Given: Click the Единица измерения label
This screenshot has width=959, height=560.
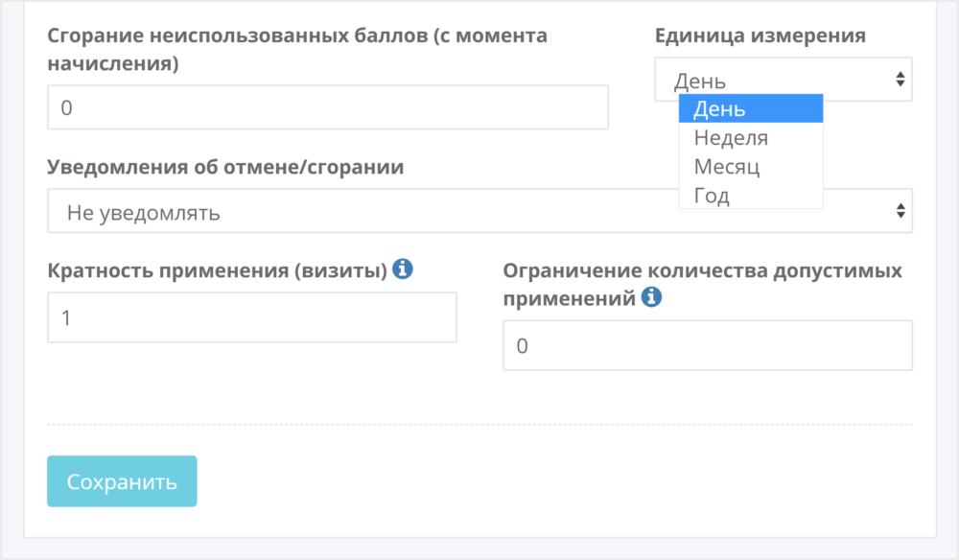Looking at the screenshot, I should (760, 35).
